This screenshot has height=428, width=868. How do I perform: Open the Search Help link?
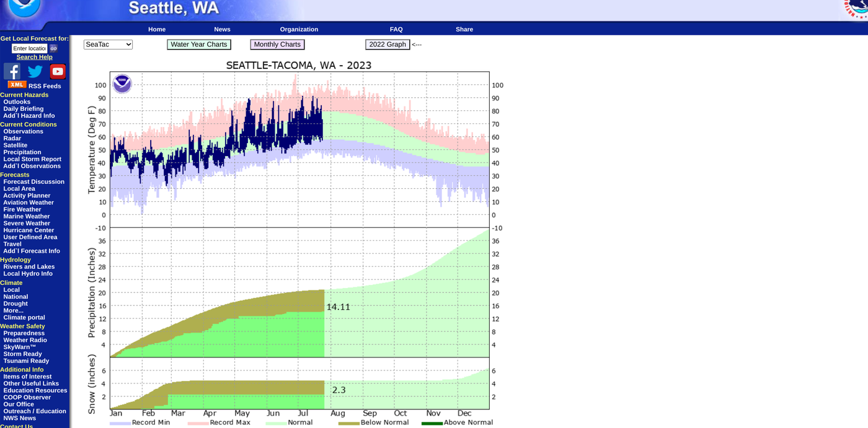(x=34, y=57)
